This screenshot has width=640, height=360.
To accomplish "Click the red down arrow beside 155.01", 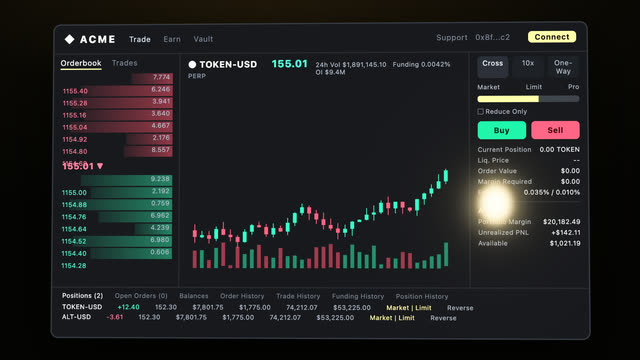I will point(100,166).
